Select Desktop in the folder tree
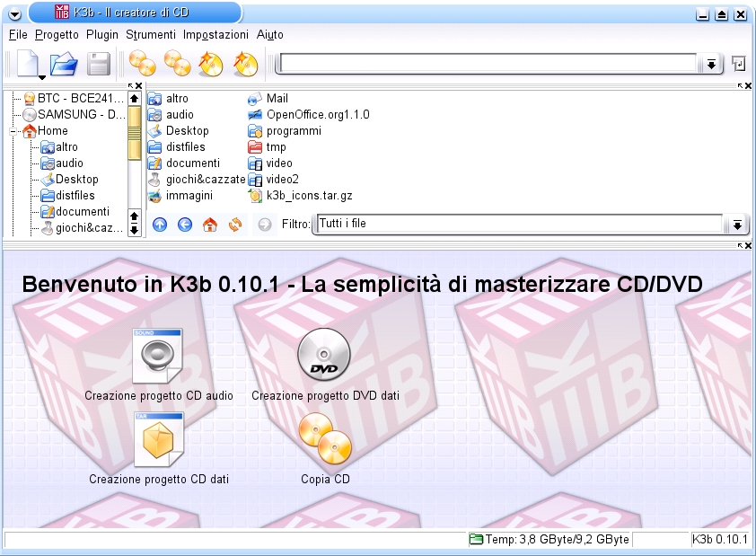 click(x=70, y=180)
